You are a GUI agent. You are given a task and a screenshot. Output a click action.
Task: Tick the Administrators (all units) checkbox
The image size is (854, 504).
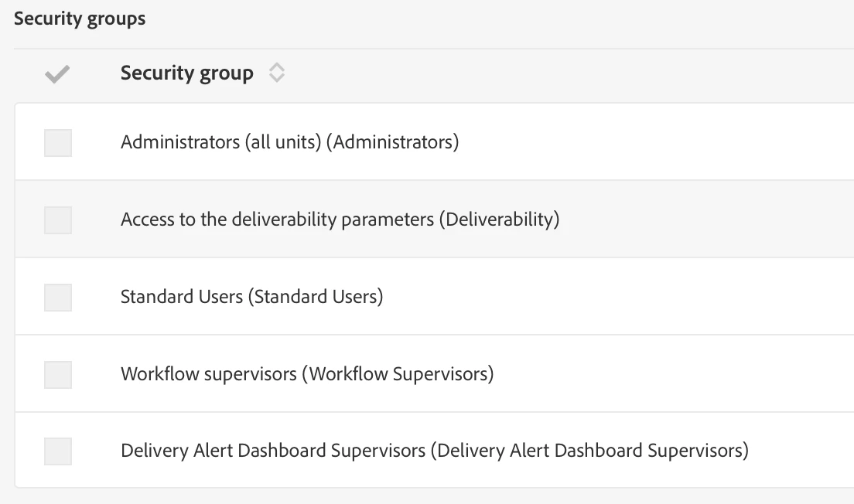point(58,143)
